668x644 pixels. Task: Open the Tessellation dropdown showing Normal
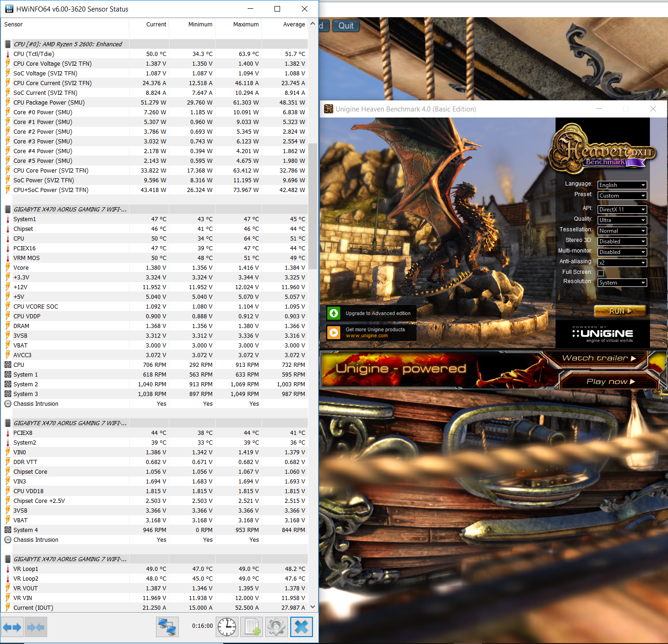point(622,231)
